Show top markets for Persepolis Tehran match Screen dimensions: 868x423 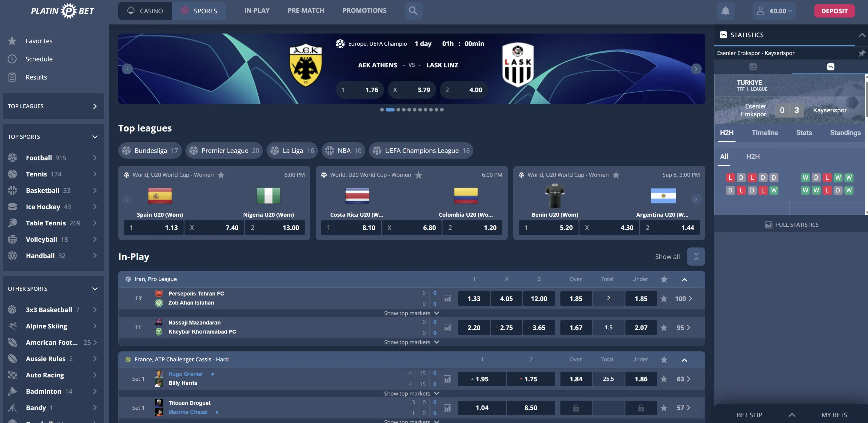click(x=411, y=313)
